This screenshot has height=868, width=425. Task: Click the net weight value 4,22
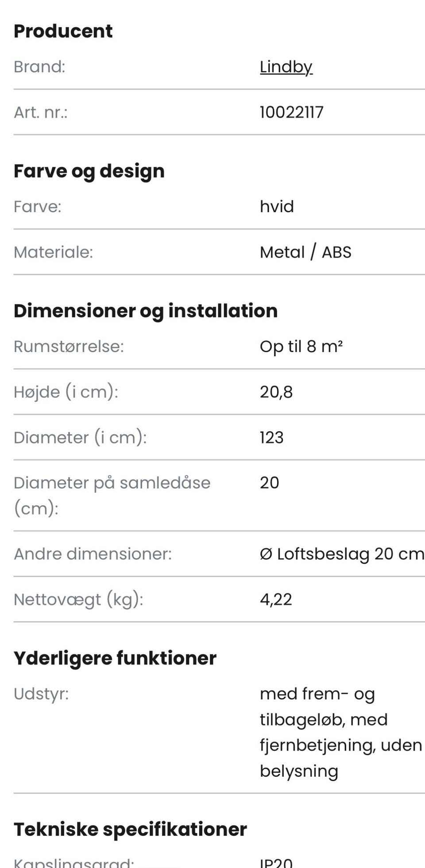click(276, 599)
